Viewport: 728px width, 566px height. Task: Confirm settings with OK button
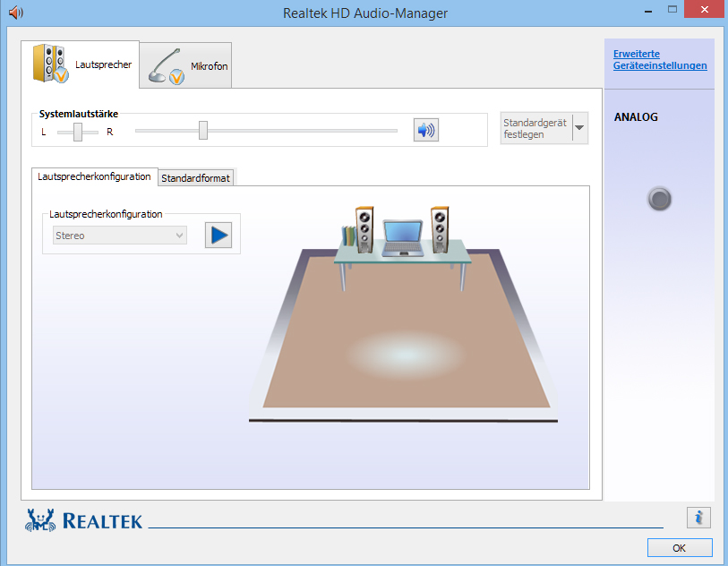680,548
